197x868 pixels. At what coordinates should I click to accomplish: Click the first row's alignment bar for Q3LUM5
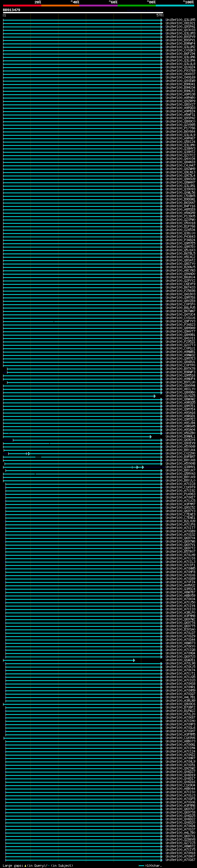82,20
